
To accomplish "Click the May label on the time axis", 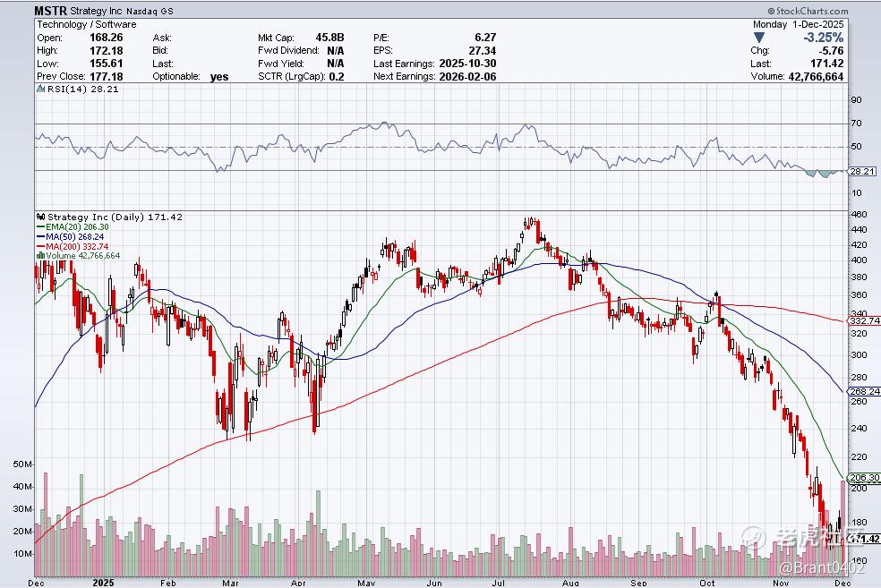I will (x=366, y=583).
